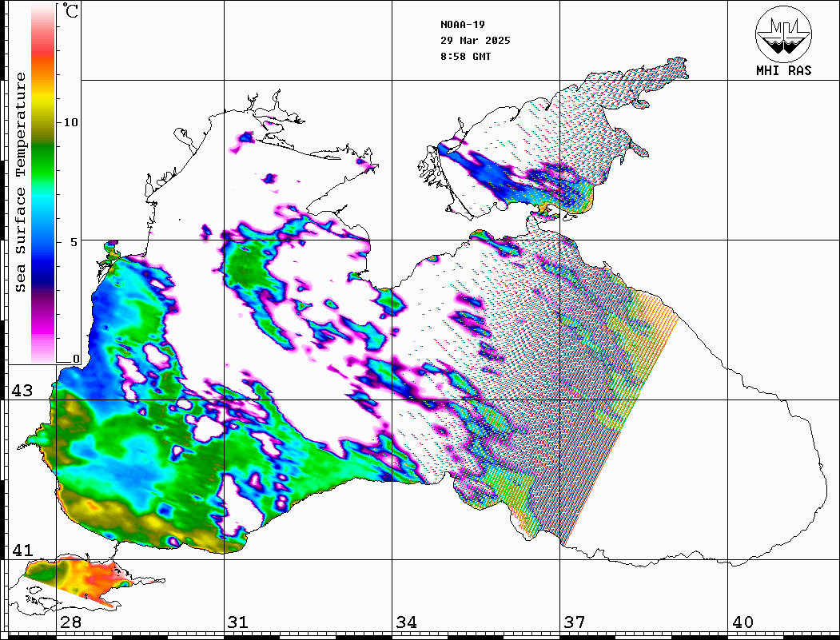Click the 'Sea Surface Temperature' legend title
This screenshot has height=640, width=840.
click(x=20, y=182)
